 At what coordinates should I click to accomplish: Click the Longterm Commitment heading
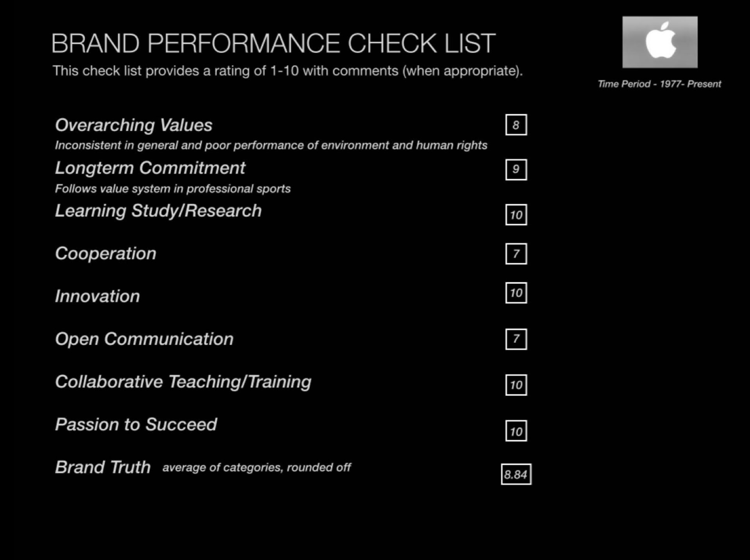pos(150,168)
